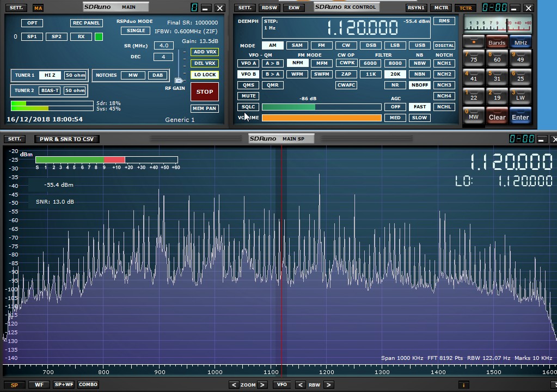Select the 75 band keypad key
Screen dimensions: 557x392
point(474,59)
